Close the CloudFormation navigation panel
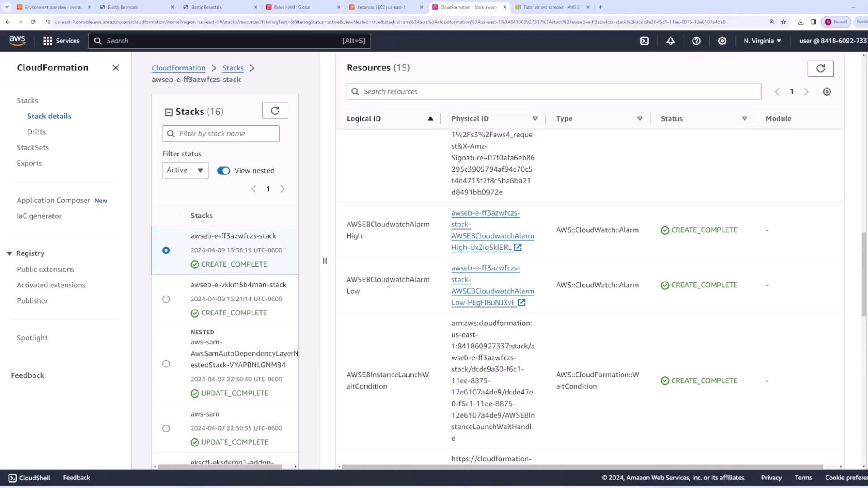Screen dimensions: 868x488 [x=116, y=68]
